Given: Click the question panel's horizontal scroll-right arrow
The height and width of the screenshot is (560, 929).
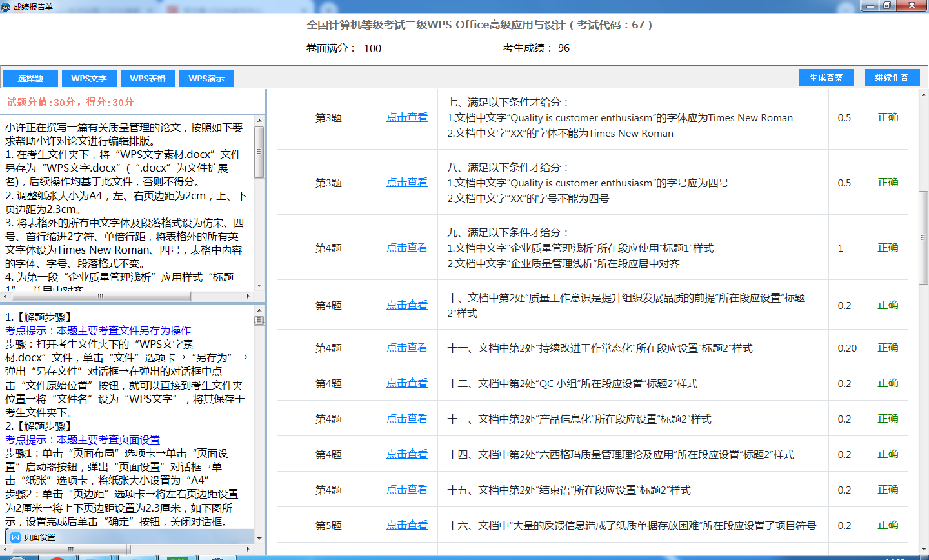Looking at the screenshot, I should [x=248, y=296].
